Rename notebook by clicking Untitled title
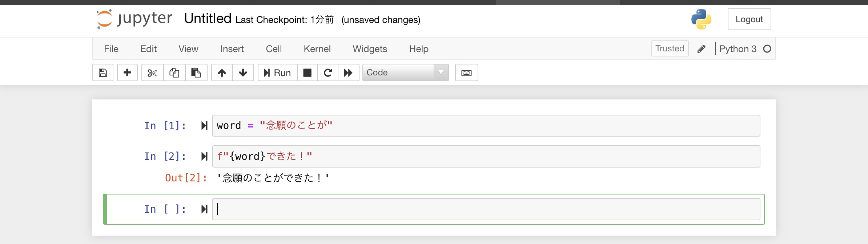Viewport: 868px width, 244px height. pos(208,18)
